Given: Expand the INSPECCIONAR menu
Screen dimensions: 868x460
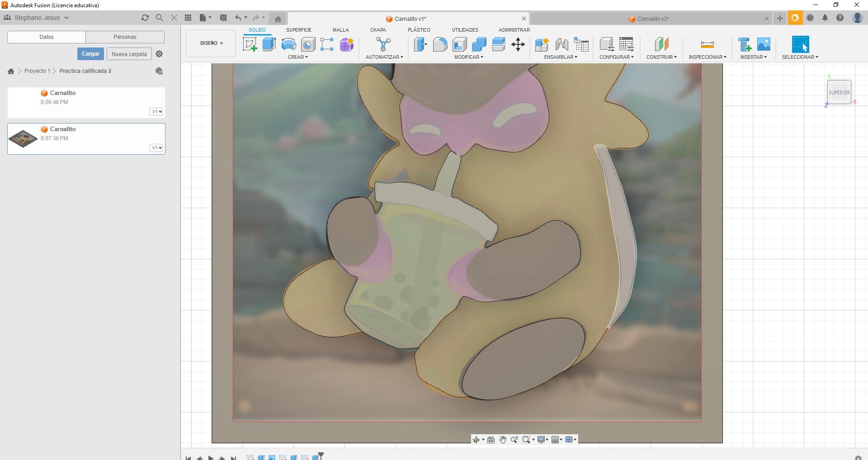Looking at the screenshot, I should pyautogui.click(x=708, y=57).
